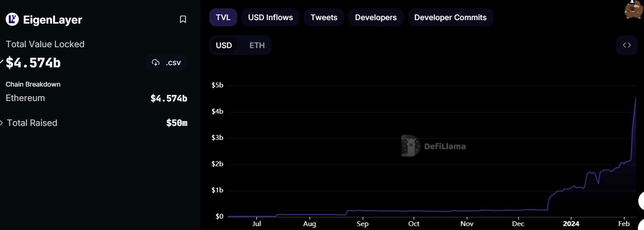Click the 2024 label on time axis

[571, 224]
